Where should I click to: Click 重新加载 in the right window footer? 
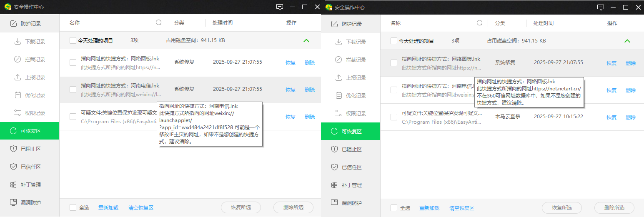point(429,208)
